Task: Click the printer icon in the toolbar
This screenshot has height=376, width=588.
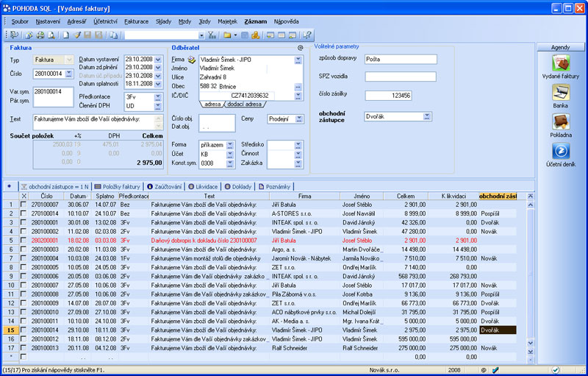Action: click(40, 35)
